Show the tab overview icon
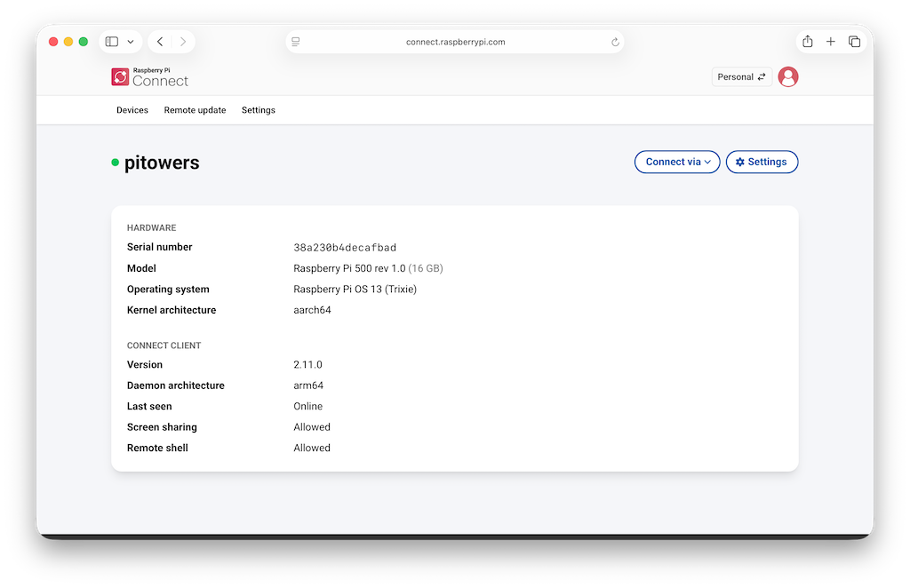 pyautogui.click(x=854, y=41)
